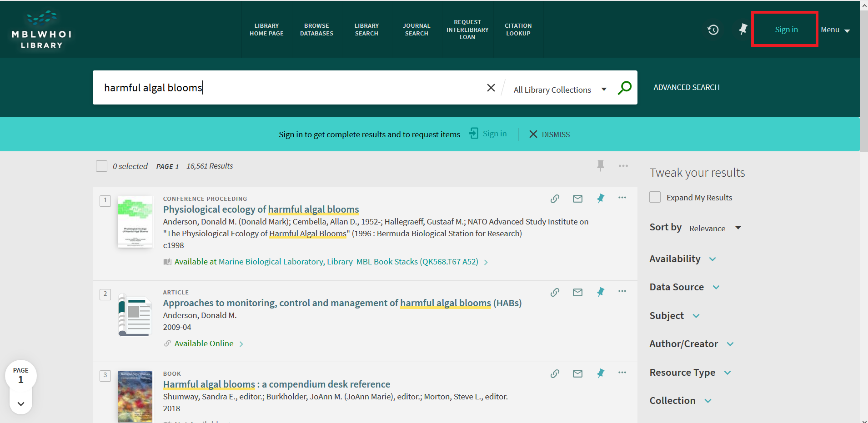Open Advanced Search
This screenshot has height=423, width=868.
coord(687,87)
